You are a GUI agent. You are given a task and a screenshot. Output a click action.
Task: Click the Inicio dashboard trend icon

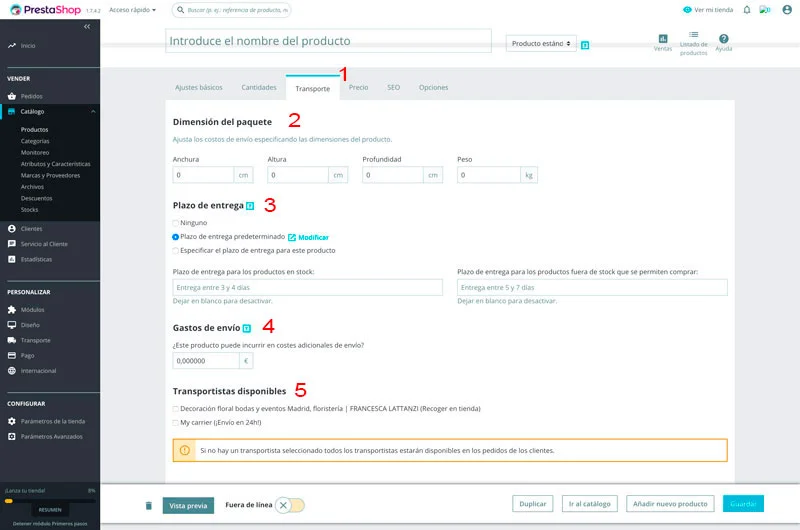[12, 45]
